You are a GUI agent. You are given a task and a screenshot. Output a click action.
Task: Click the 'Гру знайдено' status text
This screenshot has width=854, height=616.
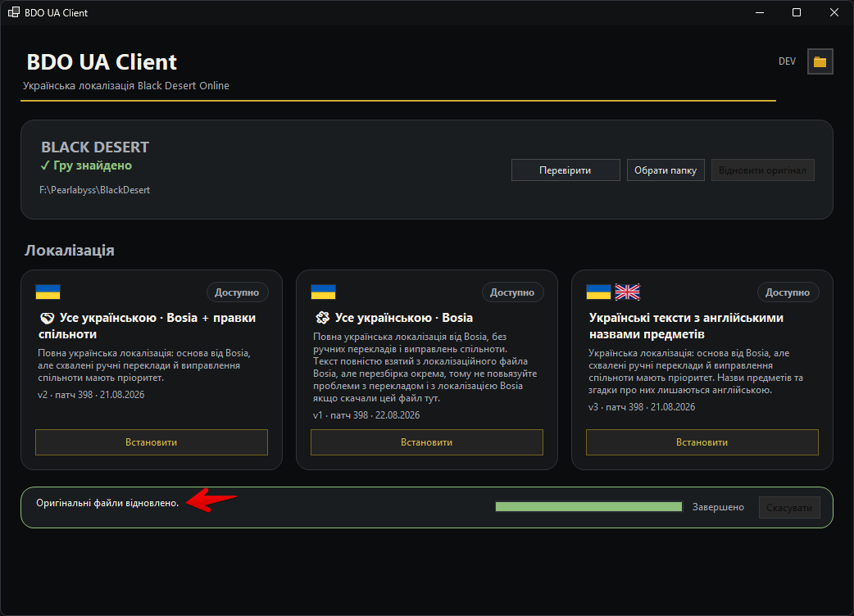(93, 165)
